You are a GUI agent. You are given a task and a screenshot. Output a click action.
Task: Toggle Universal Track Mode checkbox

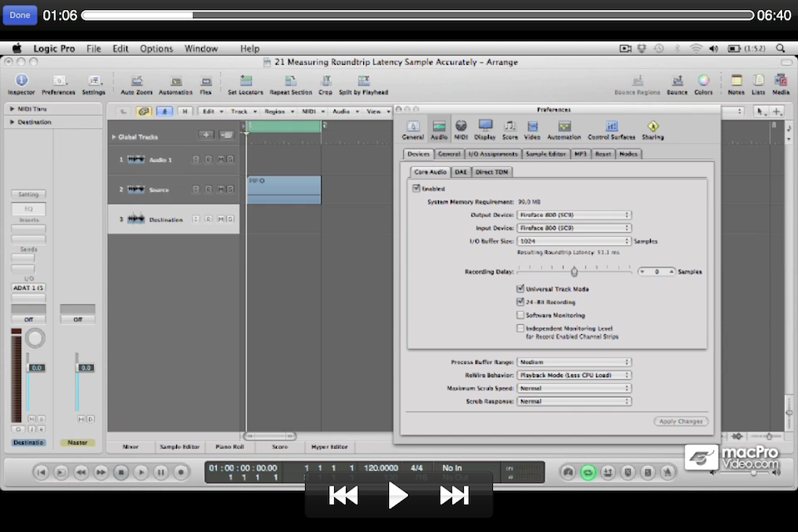(x=520, y=288)
